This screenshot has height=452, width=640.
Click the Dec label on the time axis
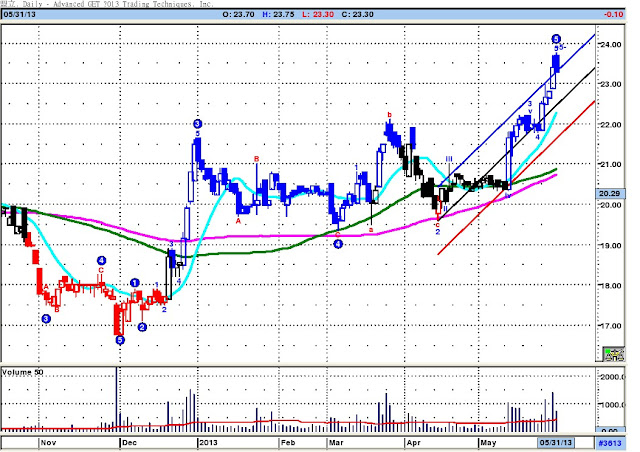click(129, 443)
